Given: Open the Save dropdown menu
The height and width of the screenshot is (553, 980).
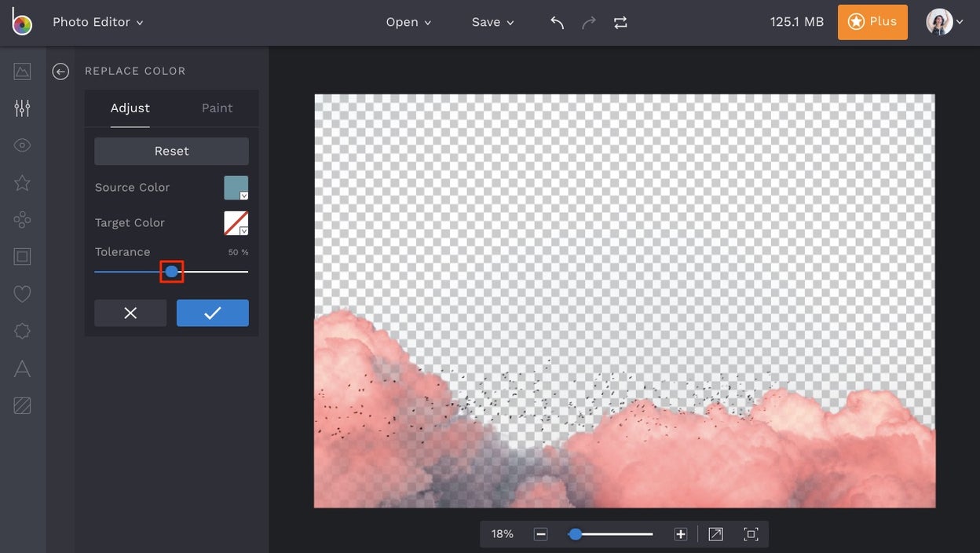Looking at the screenshot, I should [492, 22].
